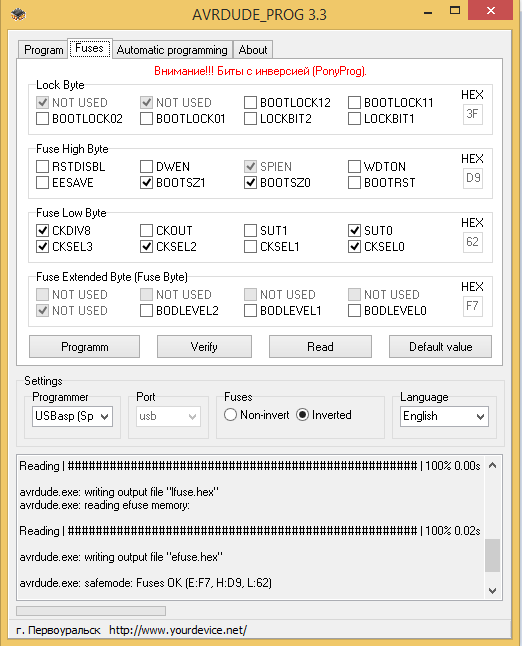Enable the BODLEVEL0 fuse
Screen dimensions: 522x646
point(354,311)
